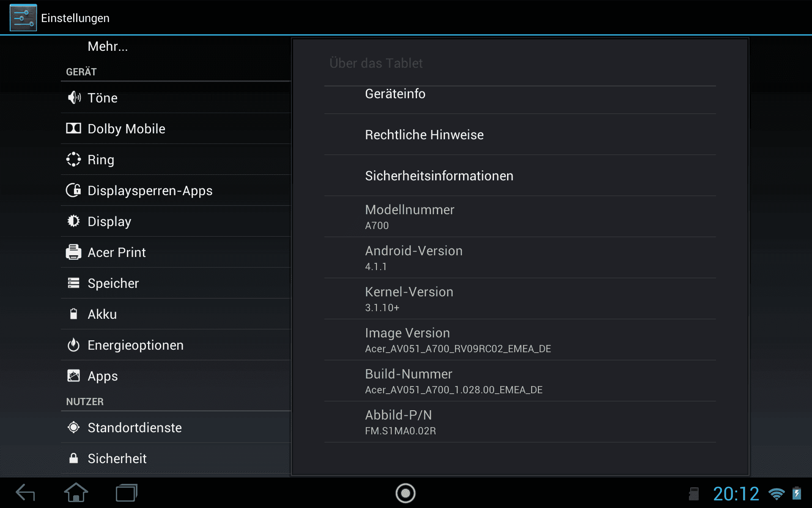Click the Energieoptionen power icon
The height and width of the screenshot is (508, 812).
tap(74, 345)
